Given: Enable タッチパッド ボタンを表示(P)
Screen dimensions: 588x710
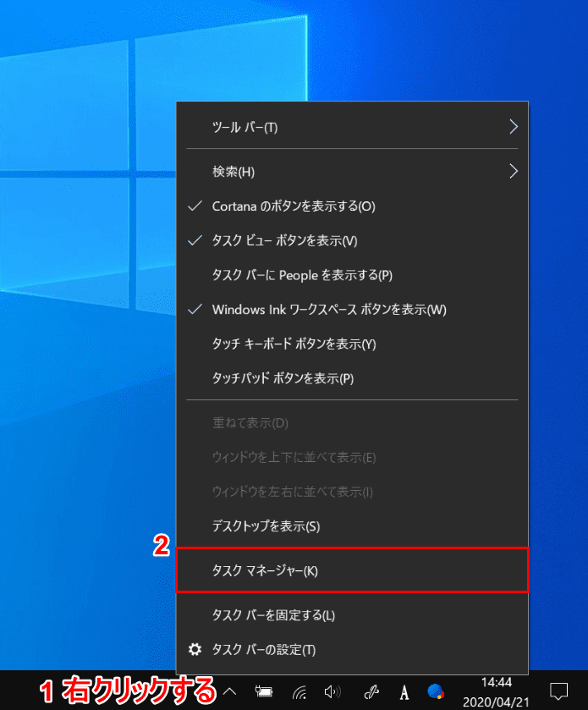Looking at the screenshot, I should pos(352,378).
